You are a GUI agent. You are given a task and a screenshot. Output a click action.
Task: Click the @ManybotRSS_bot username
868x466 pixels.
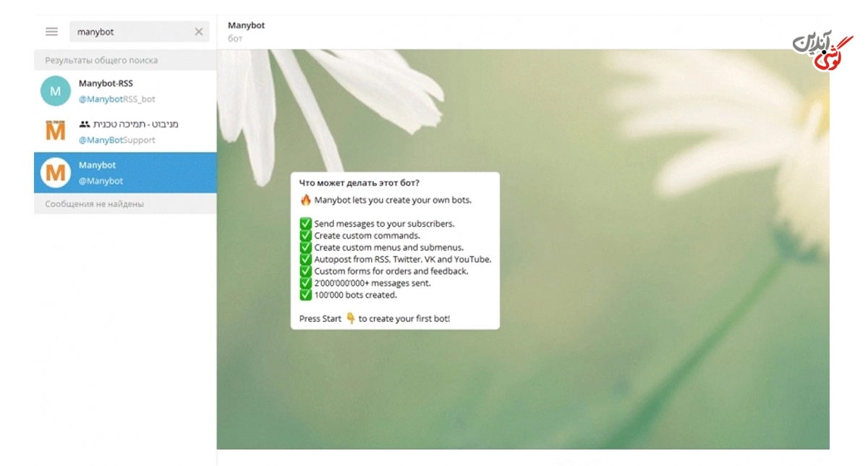click(x=116, y=99)
